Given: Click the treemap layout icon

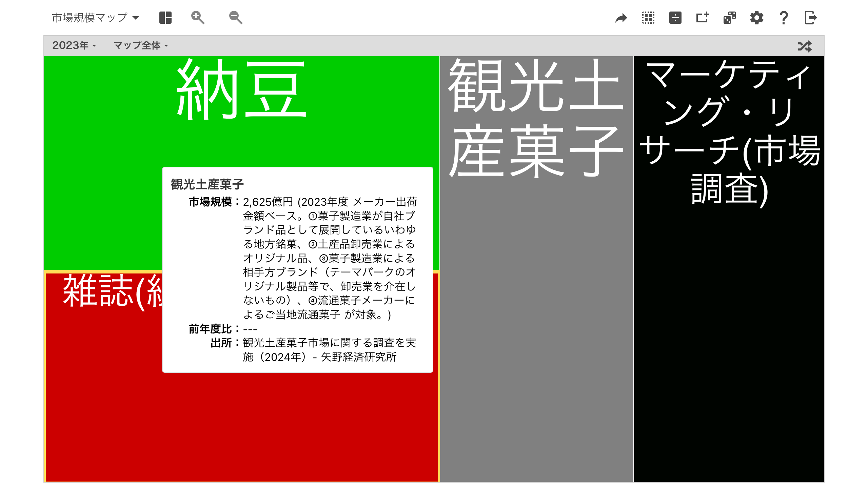Looking at the screenshot, I should click(x=165, y=17).
